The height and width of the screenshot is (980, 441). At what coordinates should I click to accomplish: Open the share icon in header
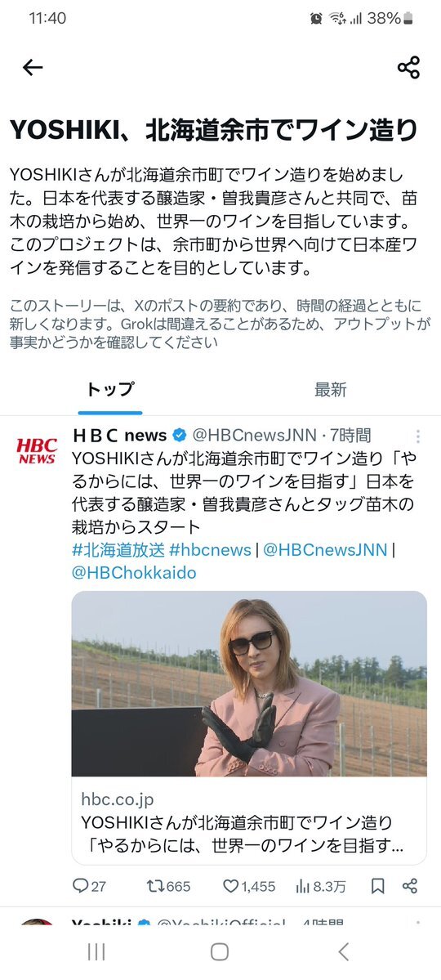click(x=408, y=68)
